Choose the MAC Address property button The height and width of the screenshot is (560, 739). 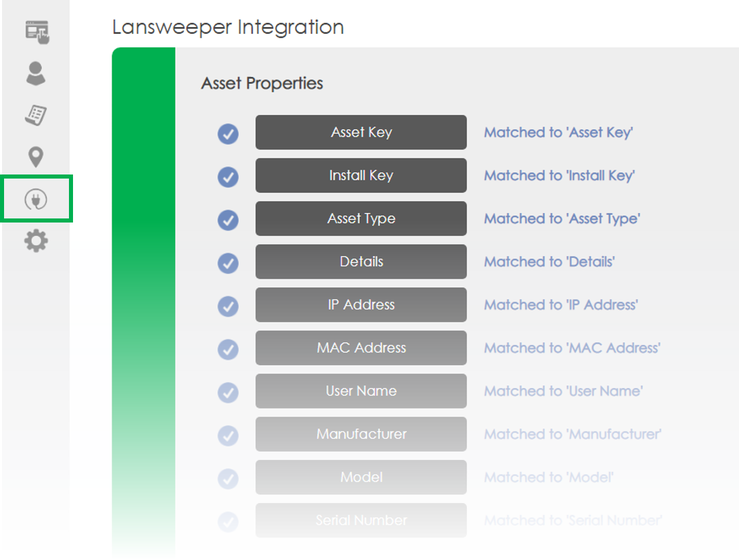pyautogui.click(x=361, y=348)
